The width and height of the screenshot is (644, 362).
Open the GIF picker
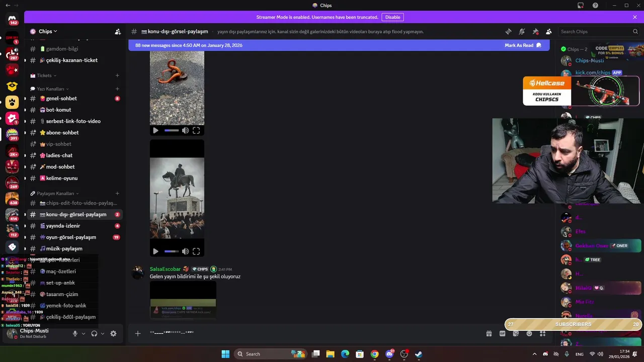(x=502, y=333)
